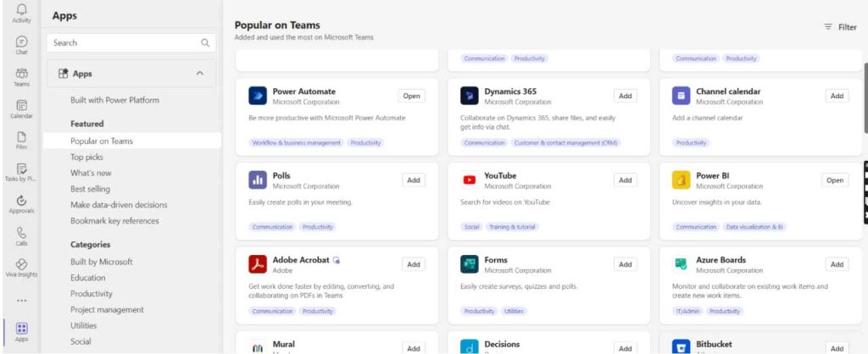Screen dimensions: 868x354
Task: Click IT/Admin tag on Azure Boards
Action: pyautogui.click(x=688, y=312)
